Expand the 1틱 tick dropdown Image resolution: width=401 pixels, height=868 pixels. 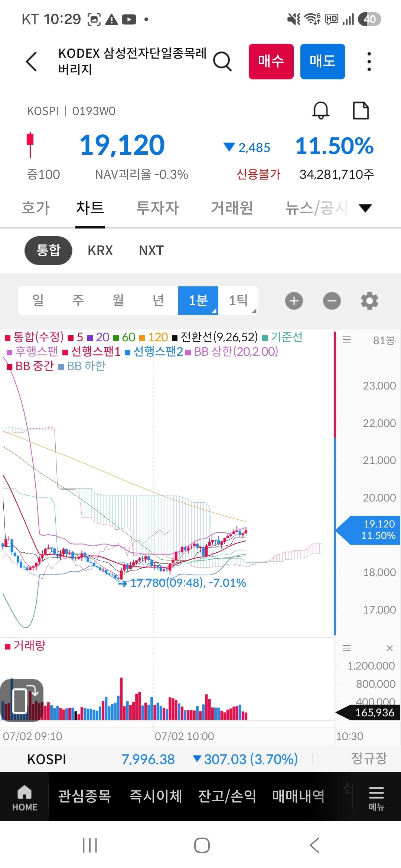coord(238,300)
